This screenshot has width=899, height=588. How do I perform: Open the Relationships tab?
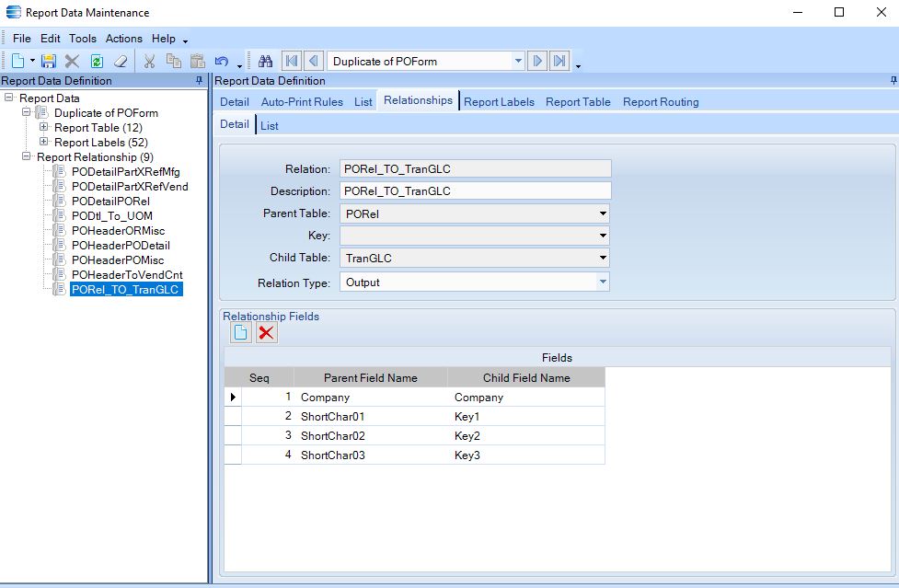[x=418, y=100]
